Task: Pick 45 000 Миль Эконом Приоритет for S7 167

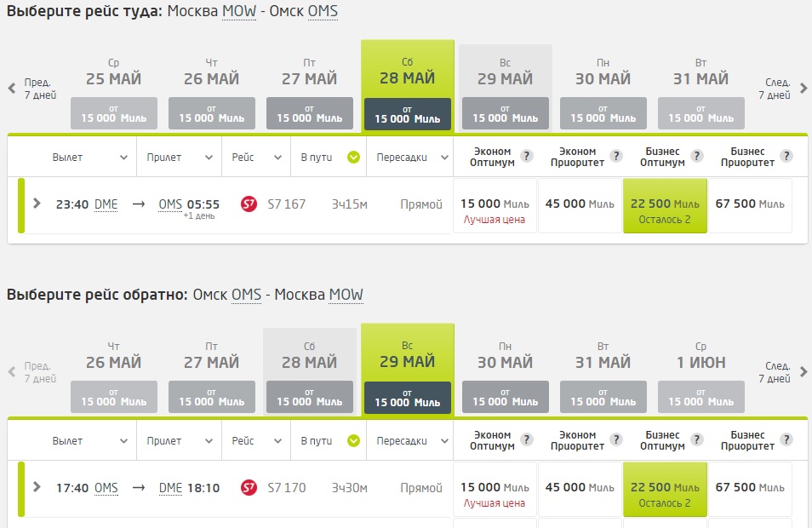Action: click(580, 206)
